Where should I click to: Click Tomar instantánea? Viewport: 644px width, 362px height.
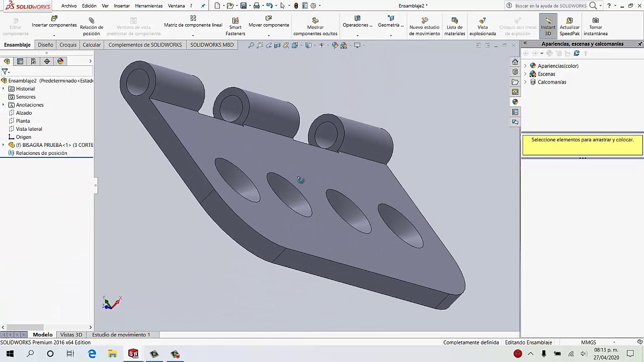tap(595, 27)
